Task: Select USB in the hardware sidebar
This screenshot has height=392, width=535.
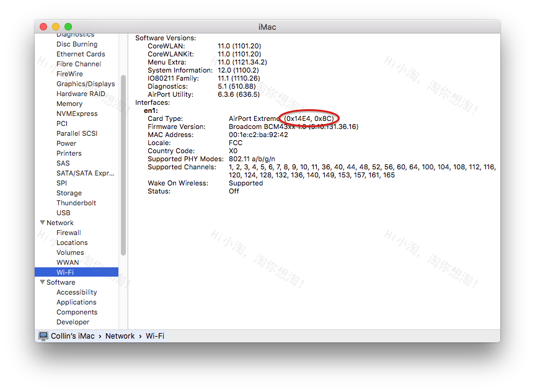Action: pyautogui.click(x=63, y=213)
